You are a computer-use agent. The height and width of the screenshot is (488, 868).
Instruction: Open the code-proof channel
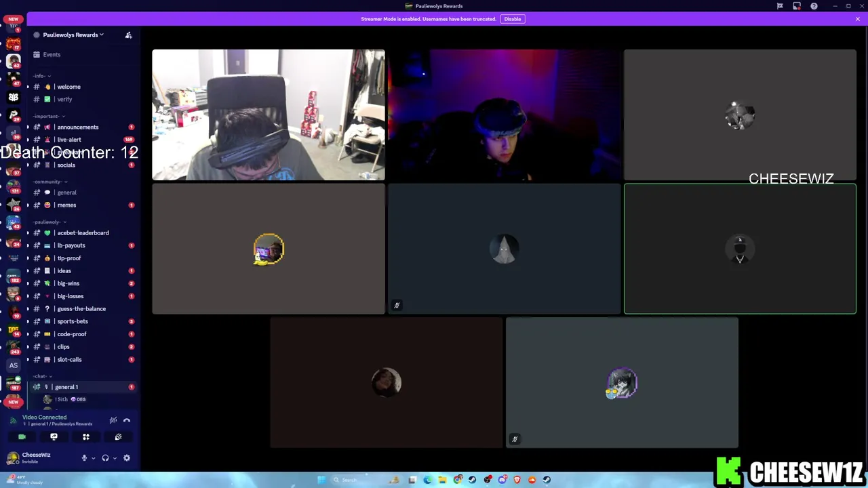tap(71, 334)
